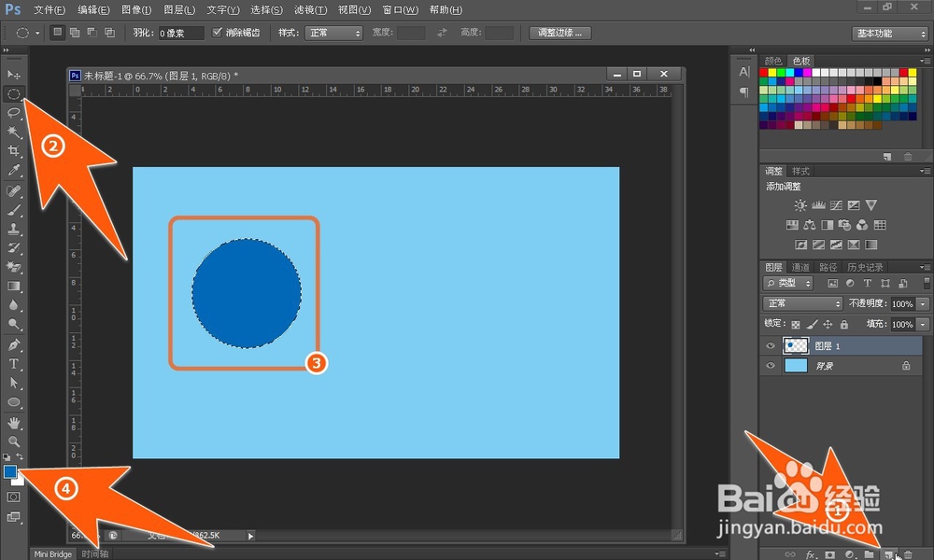Image resolution: width=934 pixels, height=560 pixels.
Task: Switch to the 样式 panel tab
Action: tap(800, 172)
